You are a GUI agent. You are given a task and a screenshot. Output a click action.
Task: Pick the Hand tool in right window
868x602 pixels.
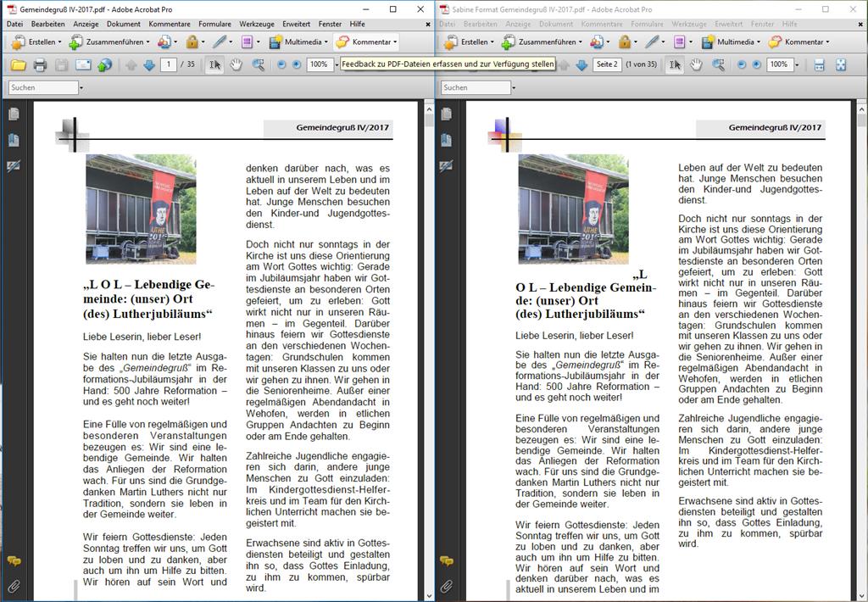(696, 64)
